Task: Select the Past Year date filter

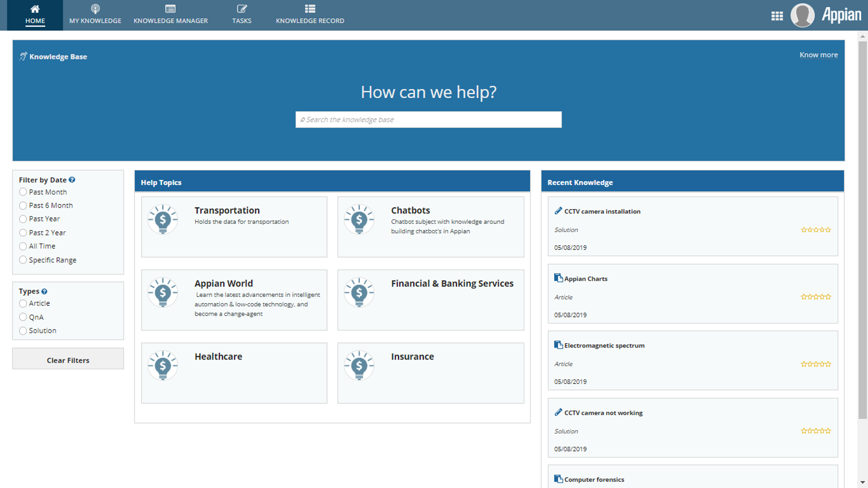Action: (x=23, y=219)
